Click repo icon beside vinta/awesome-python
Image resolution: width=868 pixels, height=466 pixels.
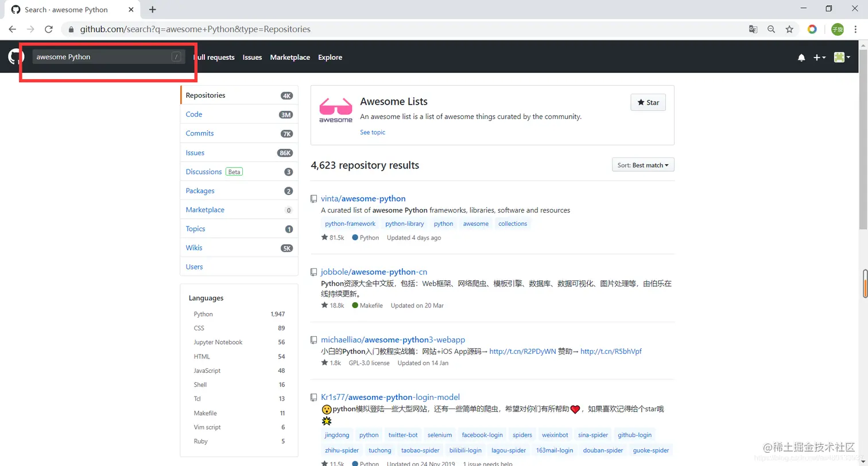tap(313, 199)
